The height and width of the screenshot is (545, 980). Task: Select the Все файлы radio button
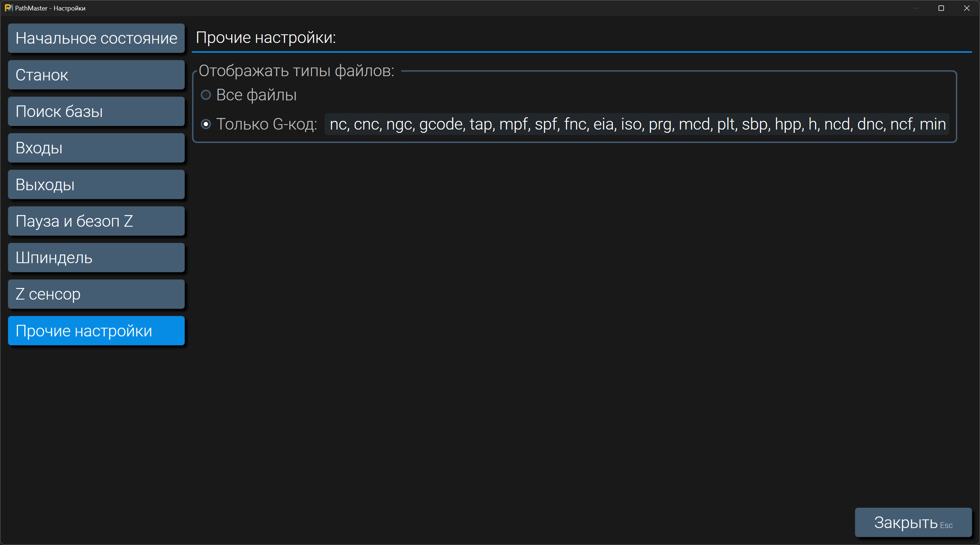click(206, 95)
